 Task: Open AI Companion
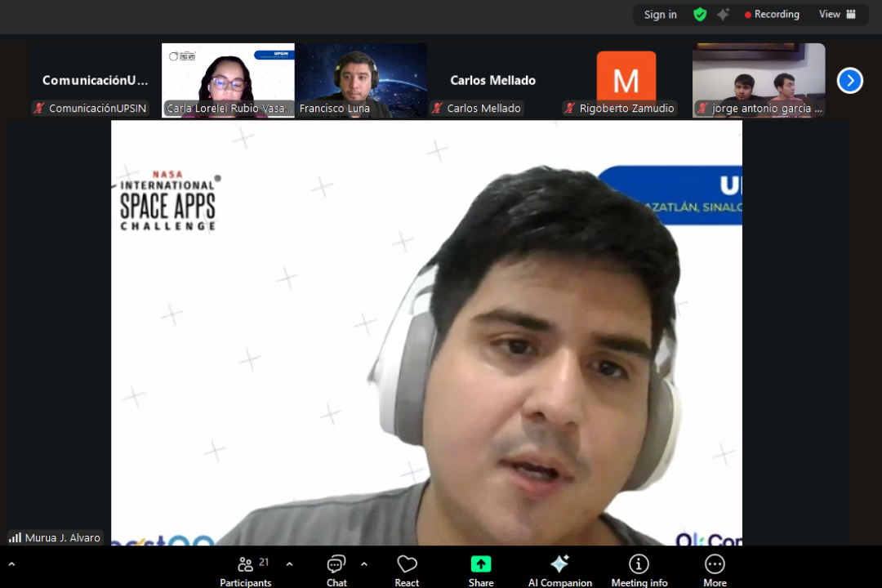[x=559, y=569]
